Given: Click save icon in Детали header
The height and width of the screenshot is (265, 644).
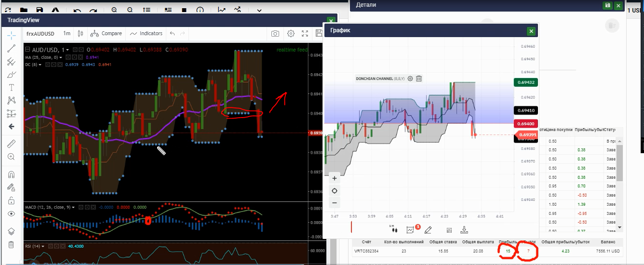Looking at the screenshot, I should click(x=607, y=5).
